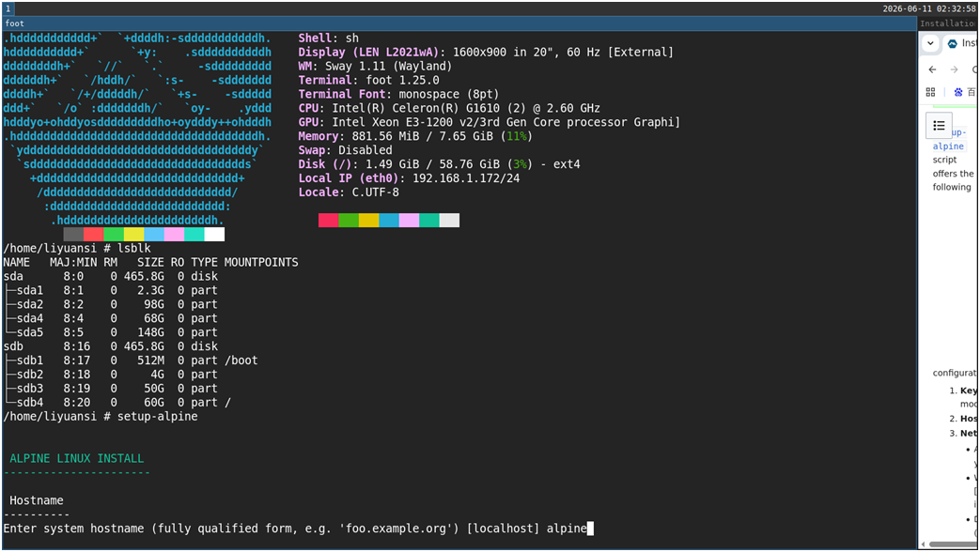Click the sdb disk row
Viewport: 980px width, 552px height.
click(x=111, y=346)
